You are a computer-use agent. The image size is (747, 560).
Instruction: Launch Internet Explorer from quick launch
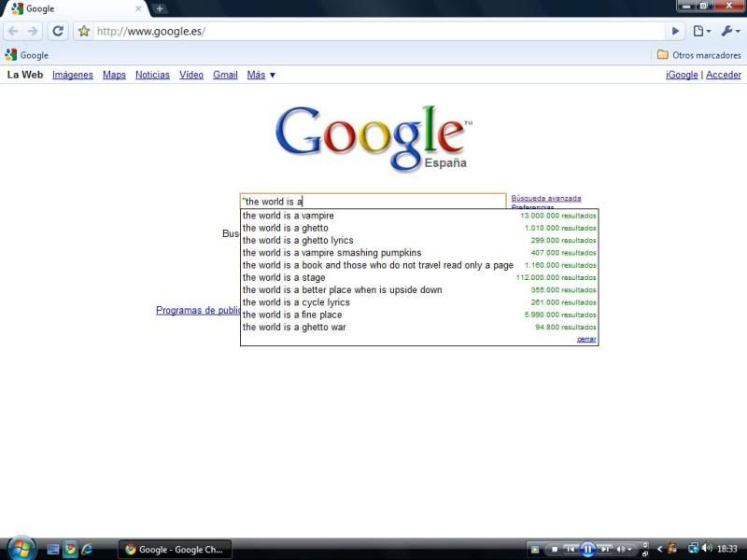87,550
